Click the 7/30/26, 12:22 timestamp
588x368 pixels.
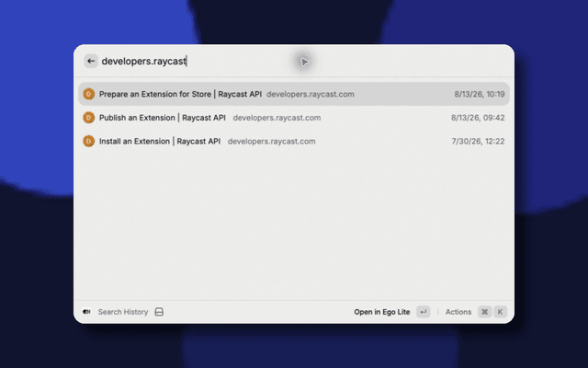coord(478,142)
